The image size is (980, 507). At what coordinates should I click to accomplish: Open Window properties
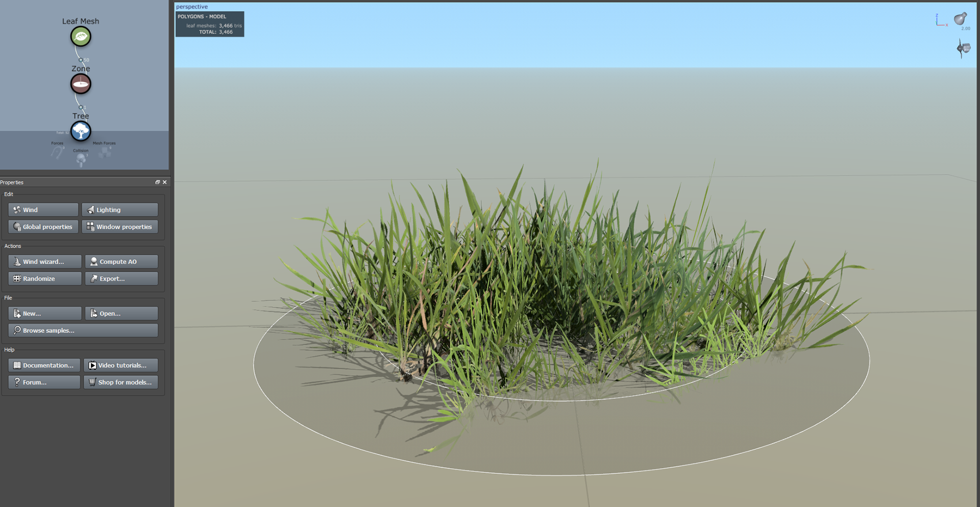120,227
